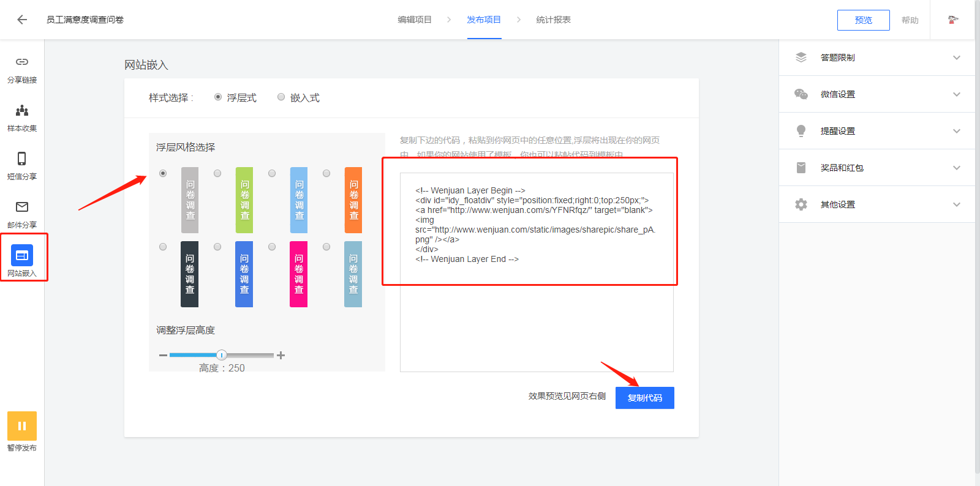Select the 网站嵌入 website embed icon
Viewport: 980px width, 486px height.
[22, 256]
